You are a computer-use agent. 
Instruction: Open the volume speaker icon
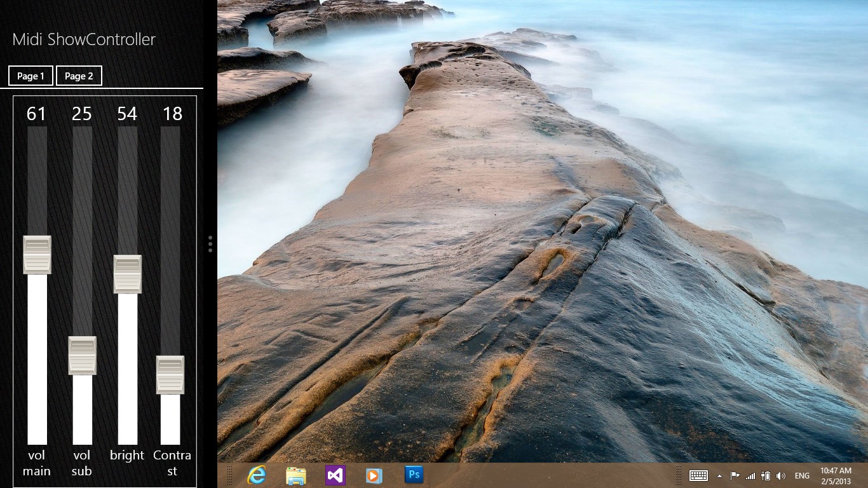(x=781, y=475)
